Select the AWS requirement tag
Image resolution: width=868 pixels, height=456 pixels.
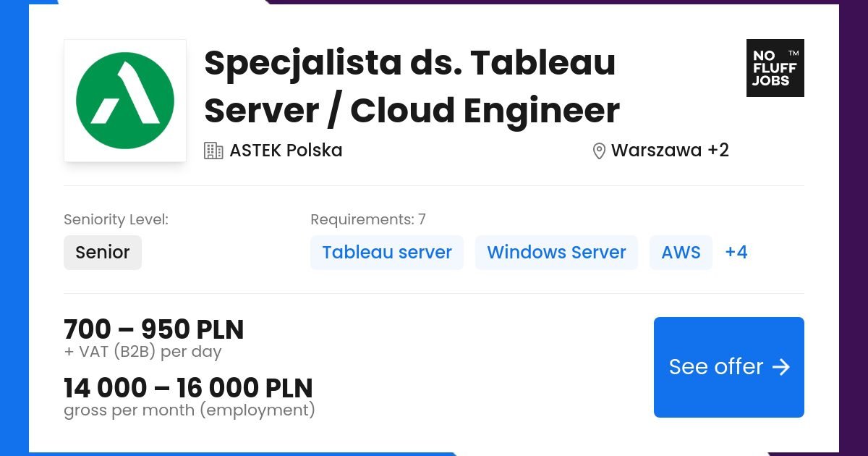tap(681, 252)
